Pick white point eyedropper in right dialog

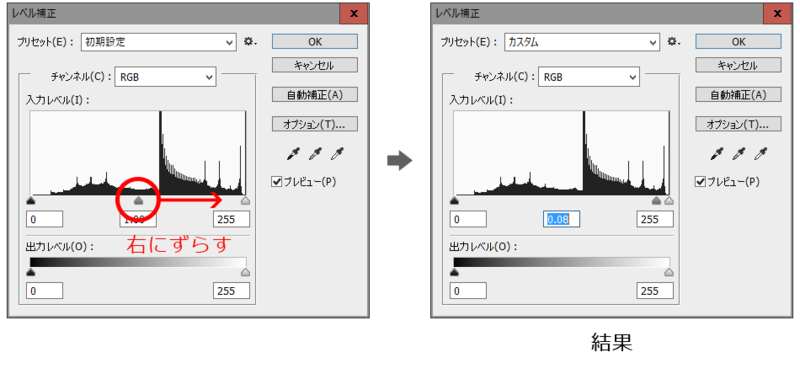[762, 154]
